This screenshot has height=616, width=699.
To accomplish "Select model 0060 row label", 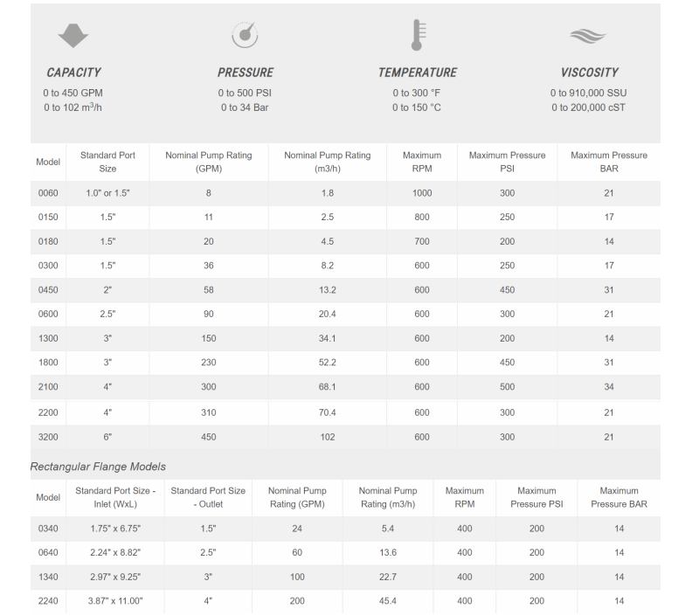I will (48, 193).
